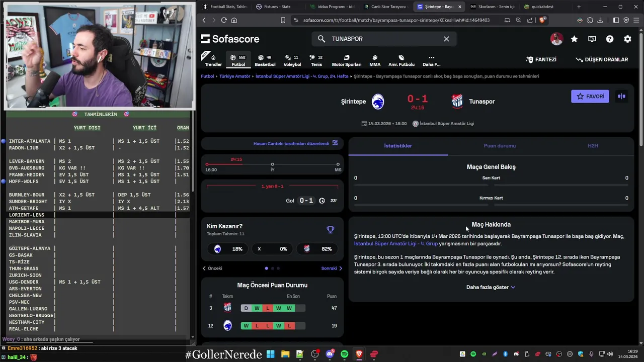Open Sofascore settings gear
Image resolution: width=644 pixels, height=362 pixels.
pos(627,39)
